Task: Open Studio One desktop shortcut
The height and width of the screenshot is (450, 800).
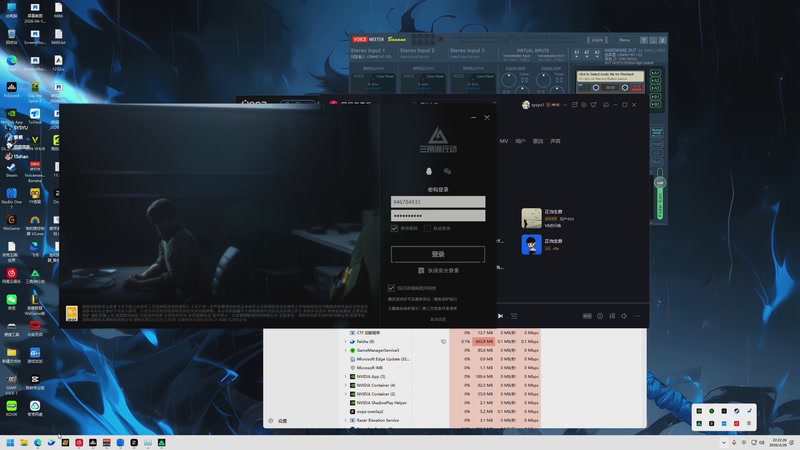Action: point(11,197)
